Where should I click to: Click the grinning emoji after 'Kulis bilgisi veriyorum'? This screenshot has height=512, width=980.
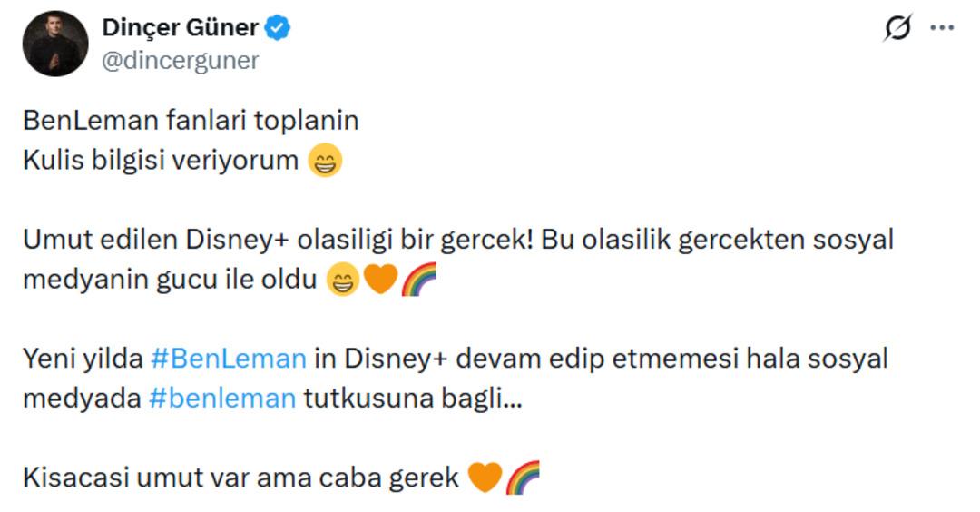(x=325, y=162)
